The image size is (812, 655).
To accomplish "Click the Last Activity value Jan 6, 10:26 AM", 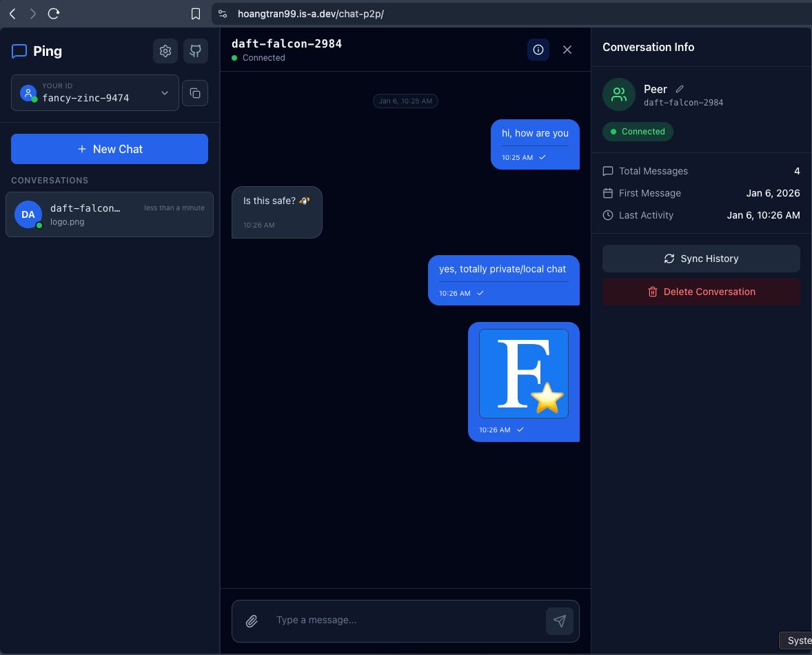I will pos(763,215).
